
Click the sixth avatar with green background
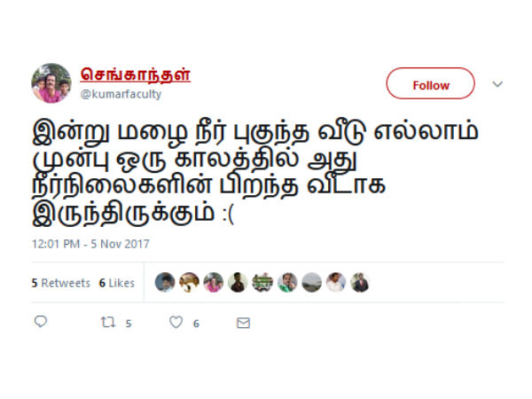[x=287, y=282]
